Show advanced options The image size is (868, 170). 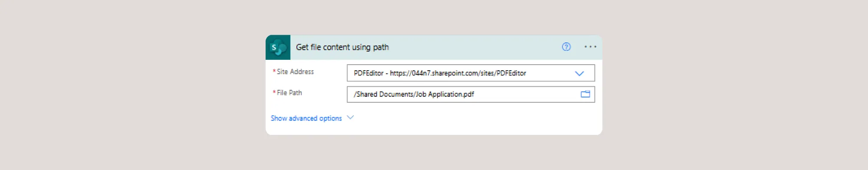click(306, 118)
